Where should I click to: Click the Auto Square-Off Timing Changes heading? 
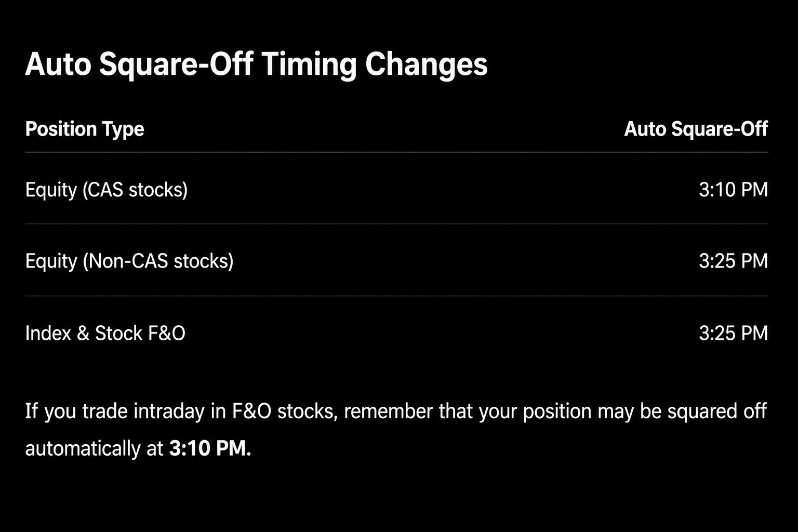pyautogui.click(x=256, y=64)
